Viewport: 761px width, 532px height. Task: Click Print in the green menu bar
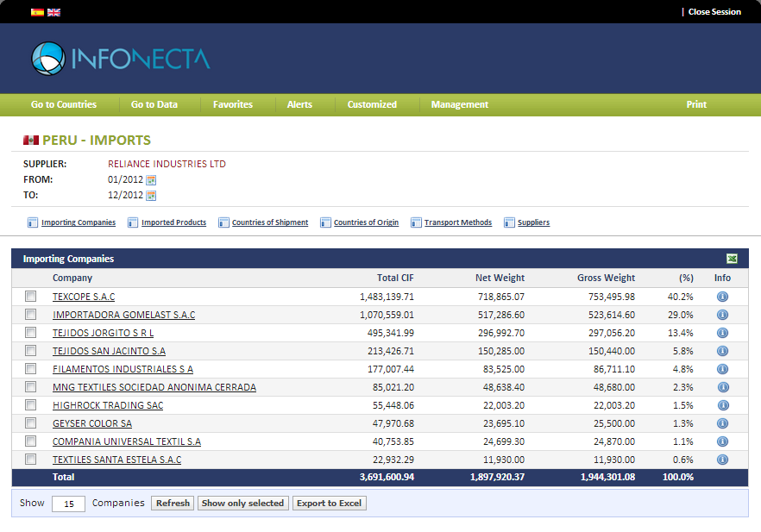(696, 104)
